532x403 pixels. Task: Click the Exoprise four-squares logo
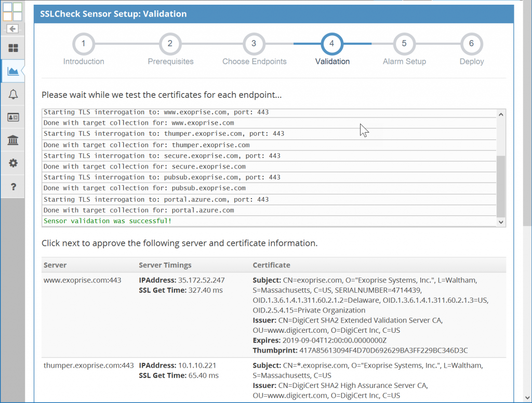click(x=12, y=11)
